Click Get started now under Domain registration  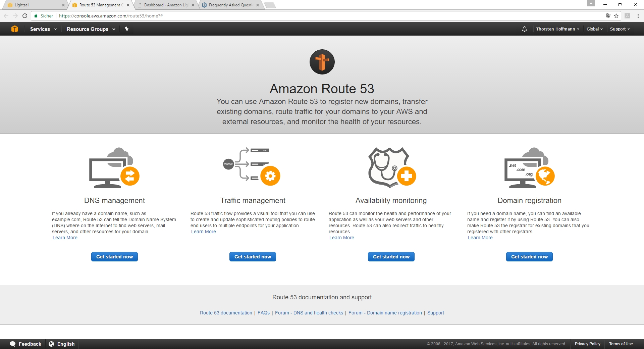tap(529, 257)
